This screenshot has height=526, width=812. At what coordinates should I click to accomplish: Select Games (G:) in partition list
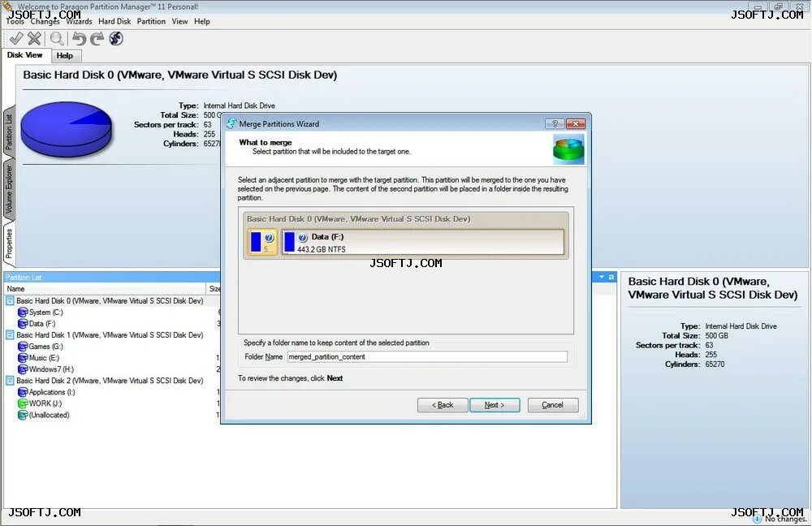[x=45, y=347]
